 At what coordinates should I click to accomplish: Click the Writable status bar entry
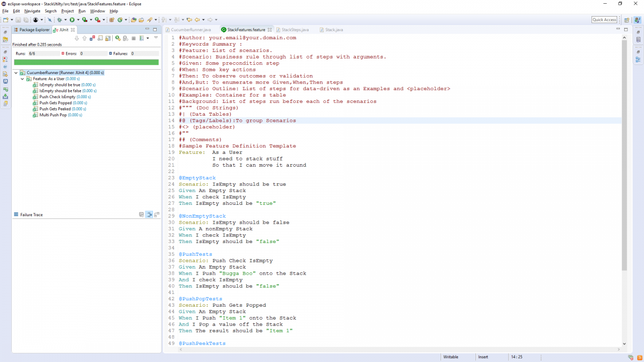click(x=451, y=357)
